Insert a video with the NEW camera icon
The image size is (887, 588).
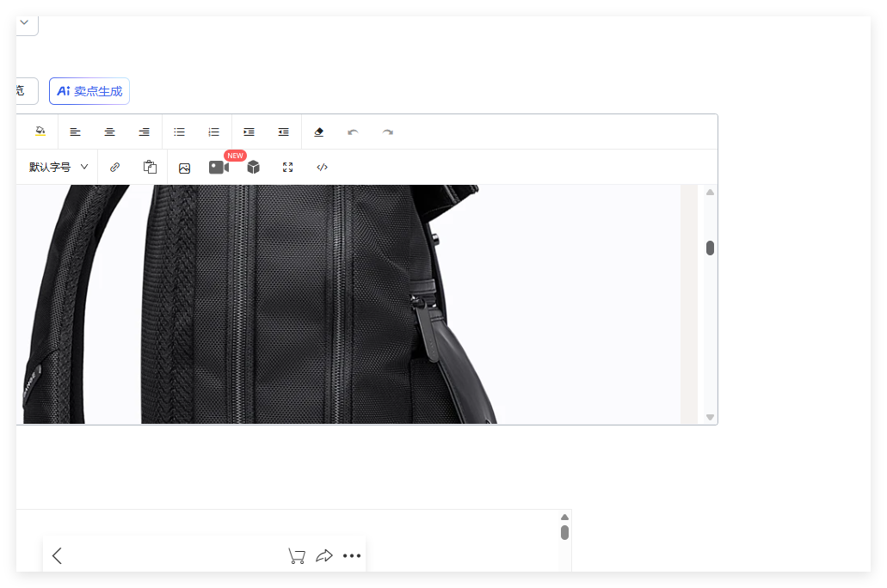pos(219,167)
